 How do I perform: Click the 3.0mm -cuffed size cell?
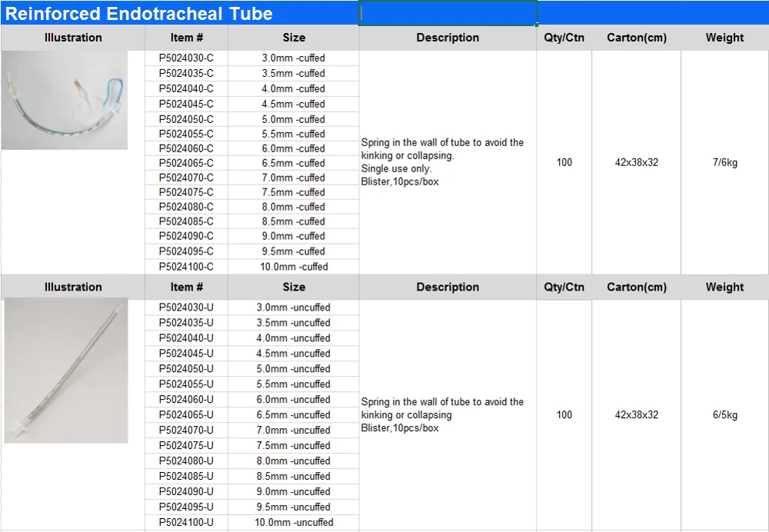click(x=293, y=58)
